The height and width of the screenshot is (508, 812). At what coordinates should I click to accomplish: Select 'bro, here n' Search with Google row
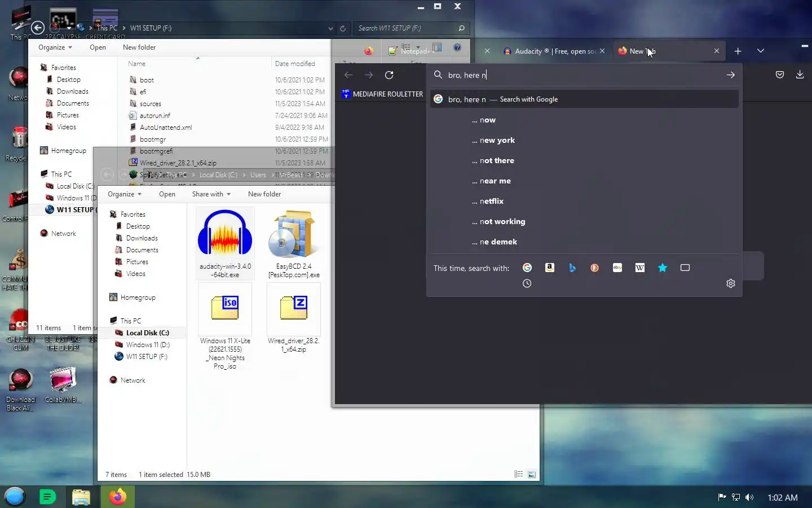pos(584,99)
